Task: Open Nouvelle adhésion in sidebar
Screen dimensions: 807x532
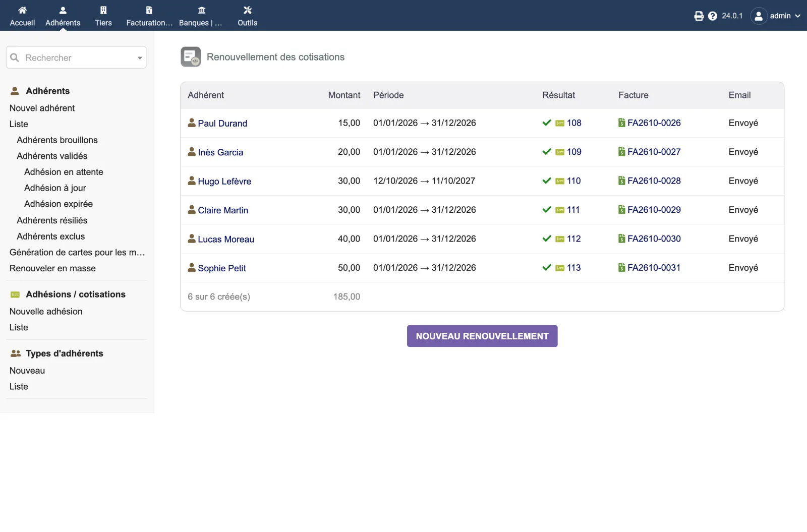Action: [x=46, y=312]
